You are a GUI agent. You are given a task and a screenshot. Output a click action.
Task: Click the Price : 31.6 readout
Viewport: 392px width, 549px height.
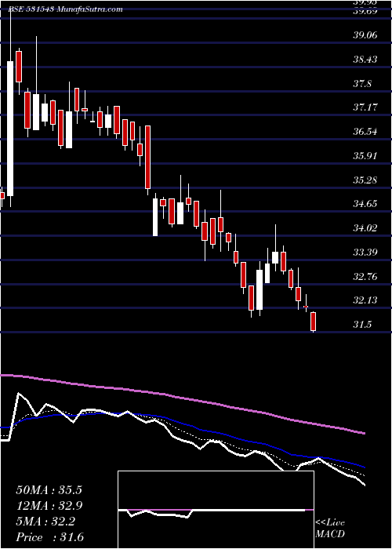[49, 537]
